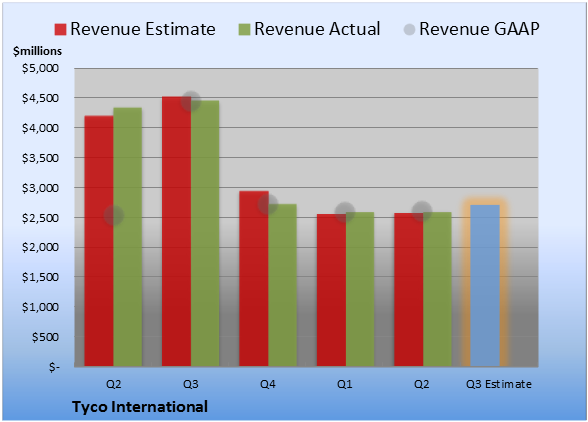
Task: Click the 'Q4' x-axis label
Action: coord(268,384)
